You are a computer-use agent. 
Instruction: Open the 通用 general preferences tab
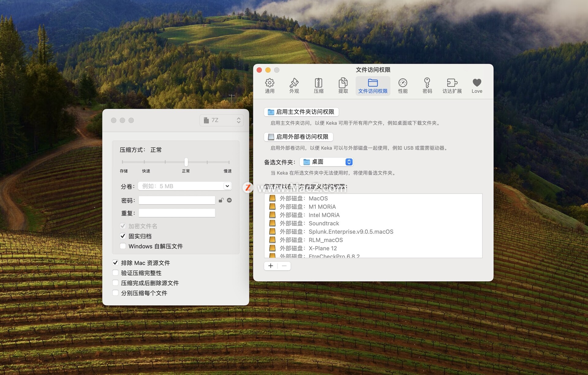tap(269, 86)
